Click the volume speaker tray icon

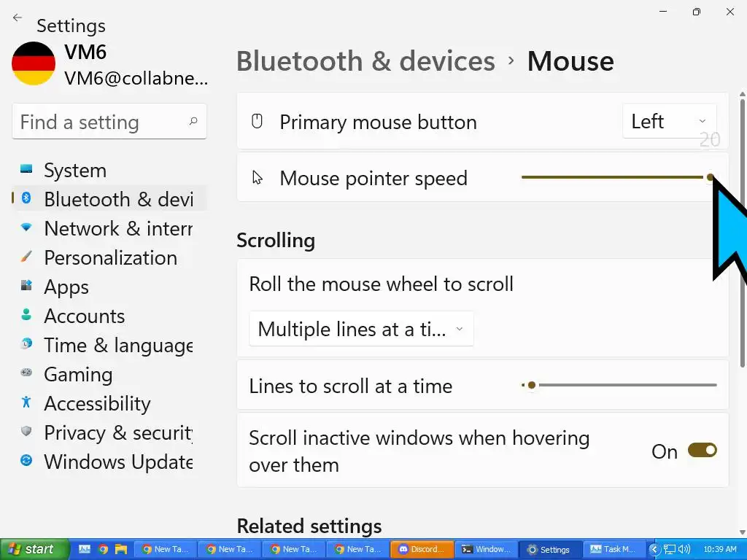click(x=684, y=550)
